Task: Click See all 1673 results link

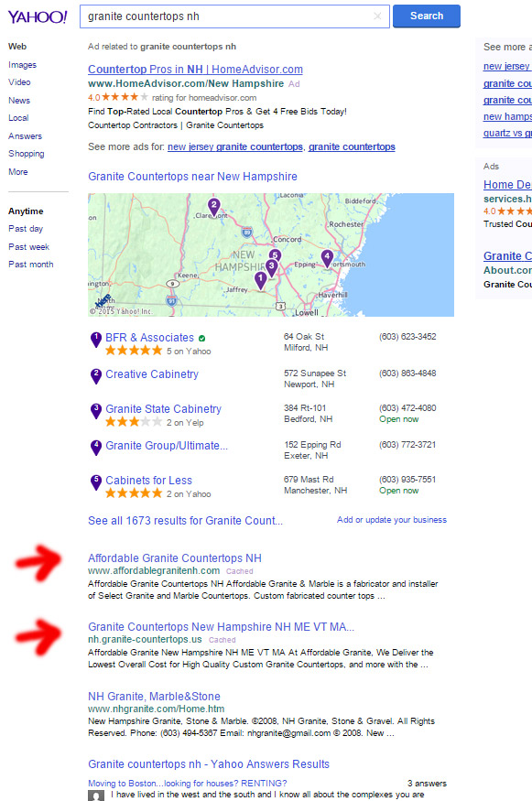Action: pyautogui.click(x=185, y=521)
